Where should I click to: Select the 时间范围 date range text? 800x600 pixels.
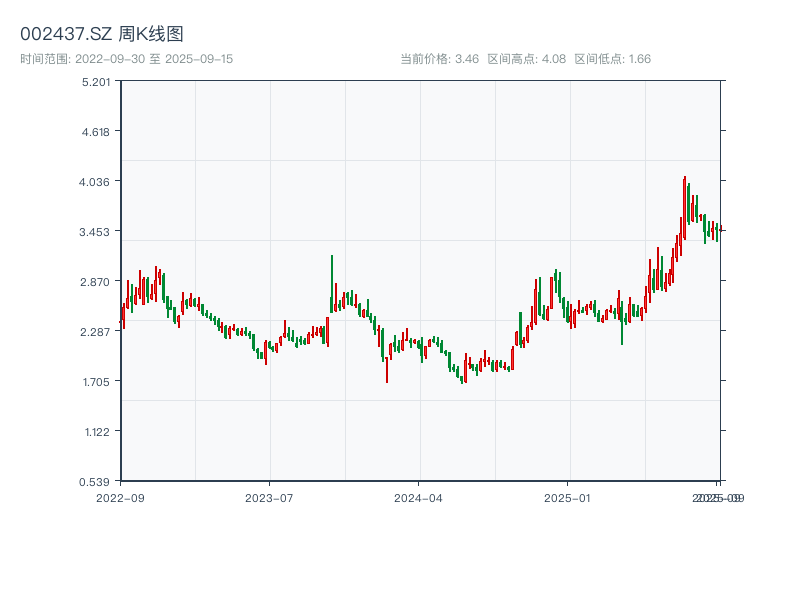(x=127, y=59)
